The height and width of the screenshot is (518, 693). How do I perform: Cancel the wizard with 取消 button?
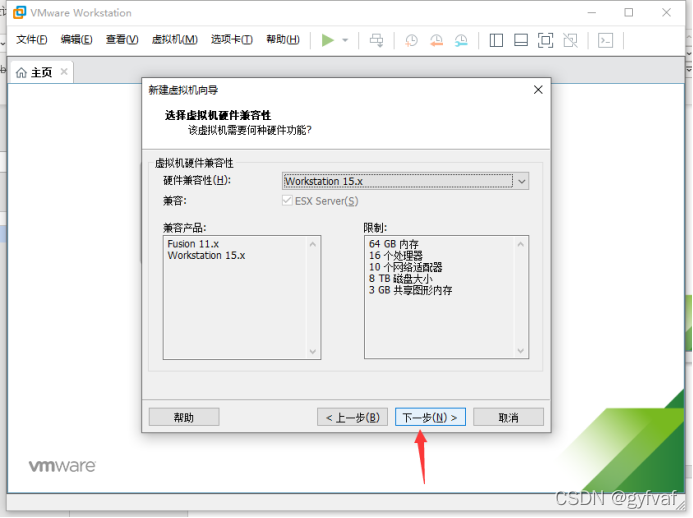point(508,417)
